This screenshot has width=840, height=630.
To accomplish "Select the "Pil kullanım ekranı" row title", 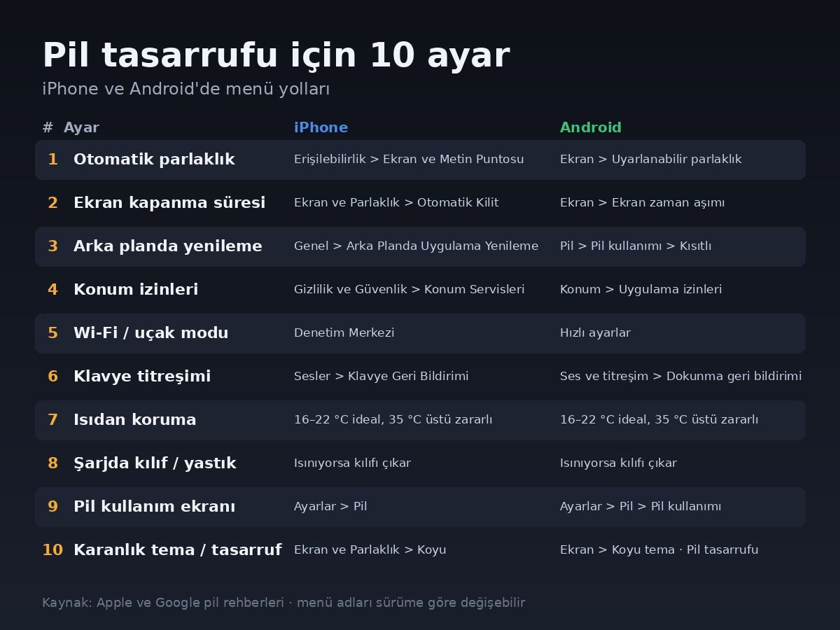I will pos(155,507).
